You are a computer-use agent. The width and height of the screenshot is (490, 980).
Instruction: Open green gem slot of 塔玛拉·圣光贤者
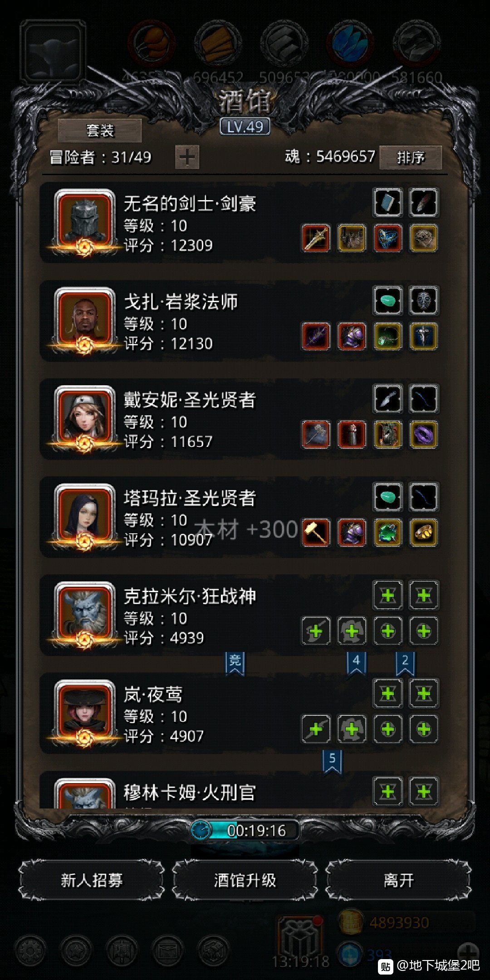click(x=388, y=533)
